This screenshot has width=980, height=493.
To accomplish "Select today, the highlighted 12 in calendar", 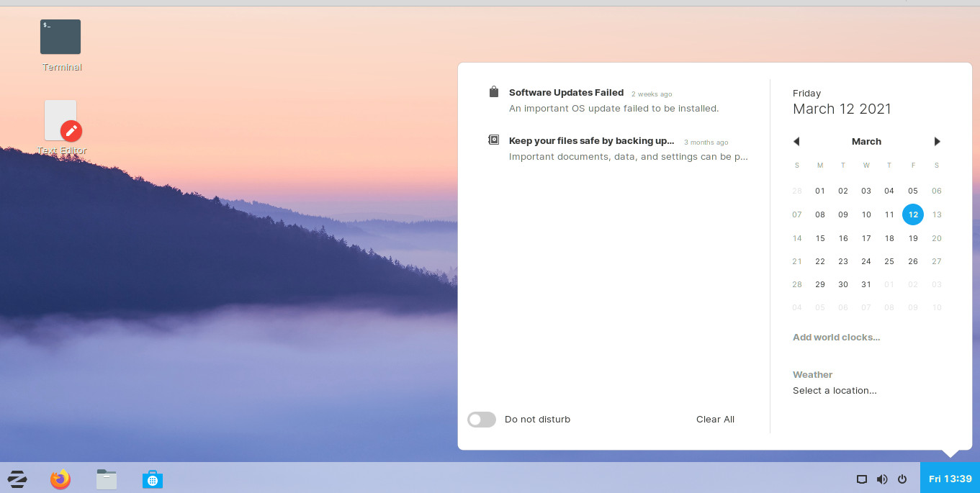I will (913, 214).
